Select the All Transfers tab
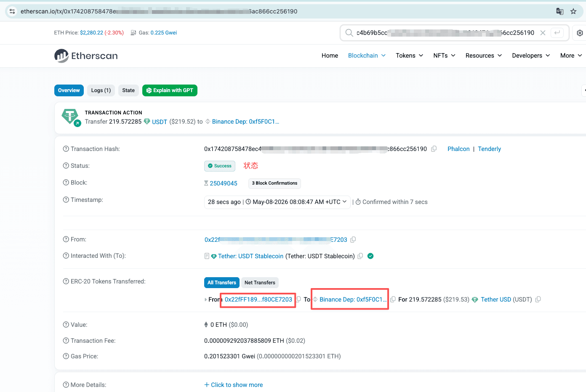Screen dimensions: 586x392 [222, 283]
